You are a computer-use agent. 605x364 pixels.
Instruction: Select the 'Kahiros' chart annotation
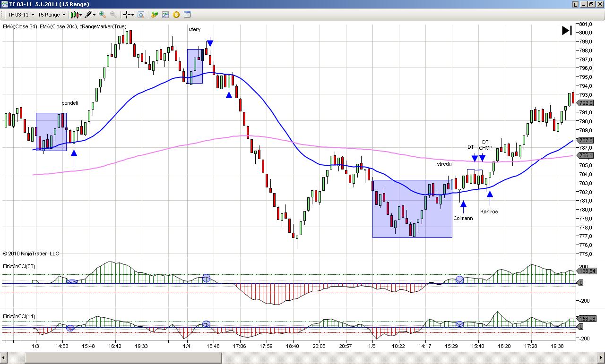click(489, 212)
